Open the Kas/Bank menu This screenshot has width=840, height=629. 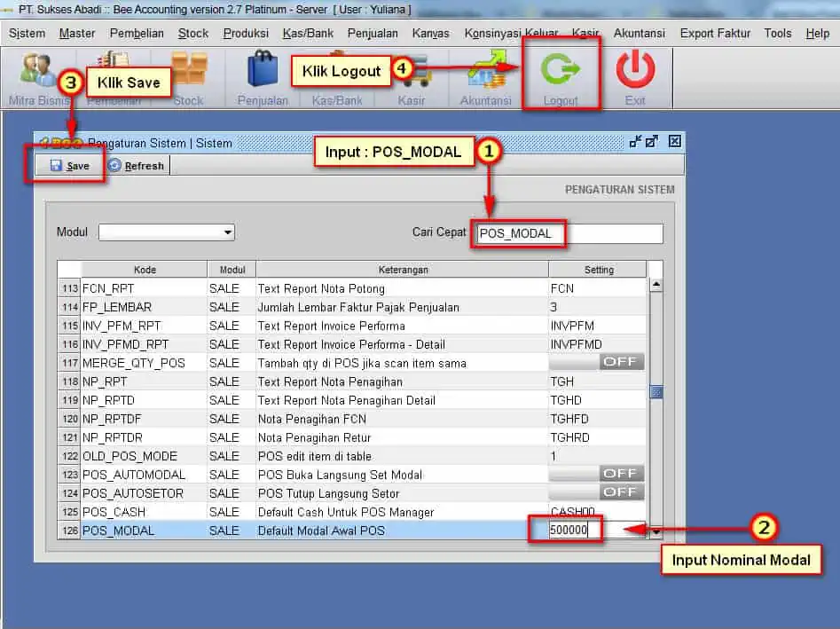point(308,33)
